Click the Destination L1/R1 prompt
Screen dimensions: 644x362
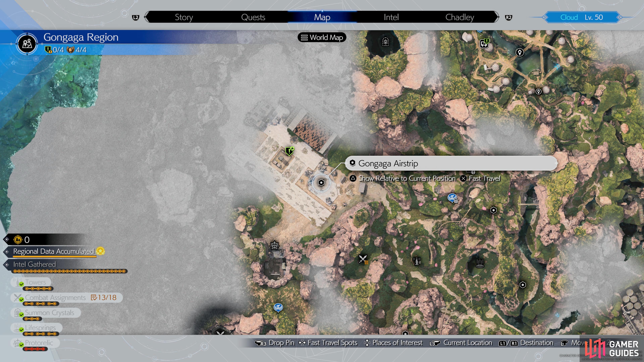(x=526, y=343)
